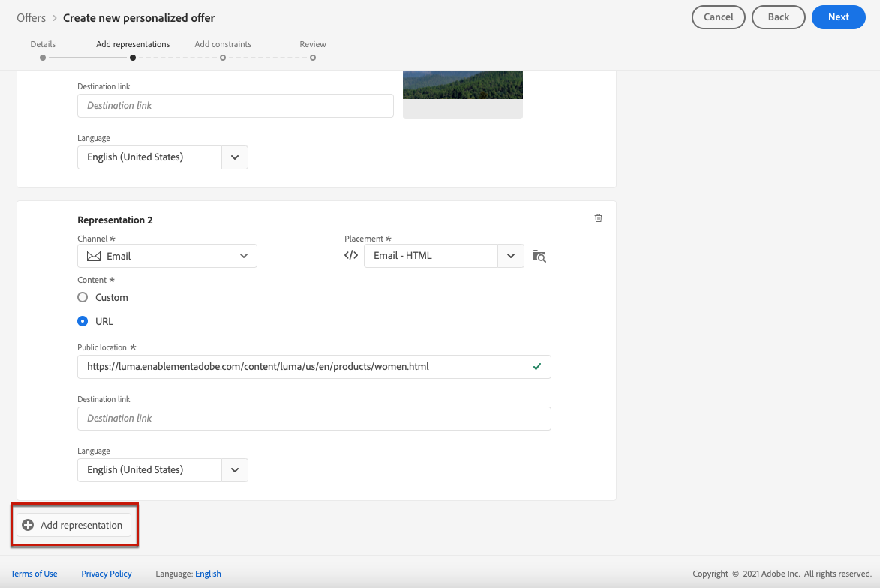Click the Cancel button
The image size is (880, 588).
(x=719, y=17)
